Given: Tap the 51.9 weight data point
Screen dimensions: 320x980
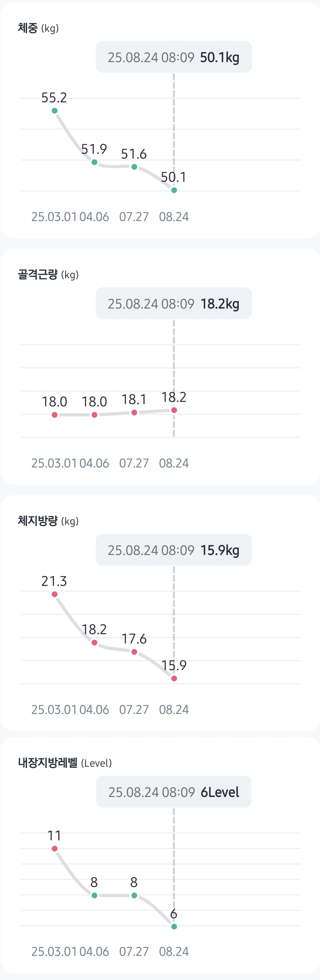Looking at the screenshot, I should tap(95, 162).
